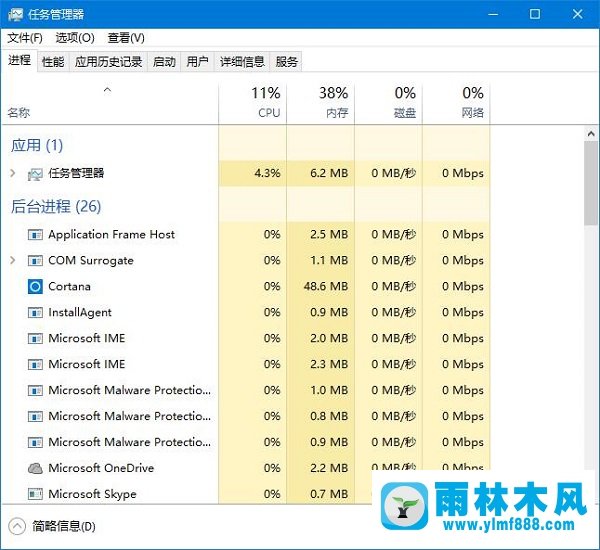600x550 pixels.
Task: Select the Microsoft OneDrive process name
Action: [x=101, y=468]
